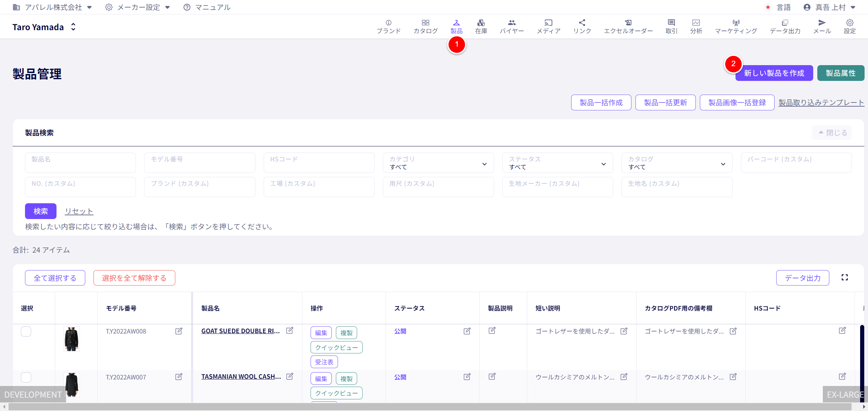Click 製品画像一括登録 button

[x=737, y=102]
